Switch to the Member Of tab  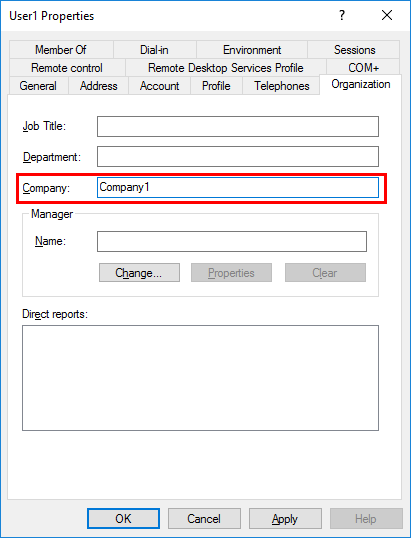pos(61,50)
